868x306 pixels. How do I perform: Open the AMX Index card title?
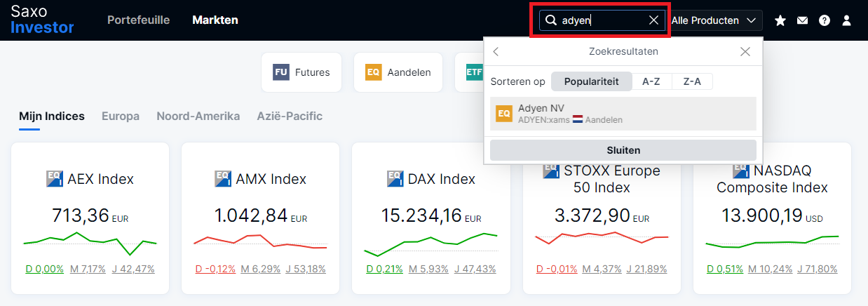pyautogui.click(x=271, y=179)
